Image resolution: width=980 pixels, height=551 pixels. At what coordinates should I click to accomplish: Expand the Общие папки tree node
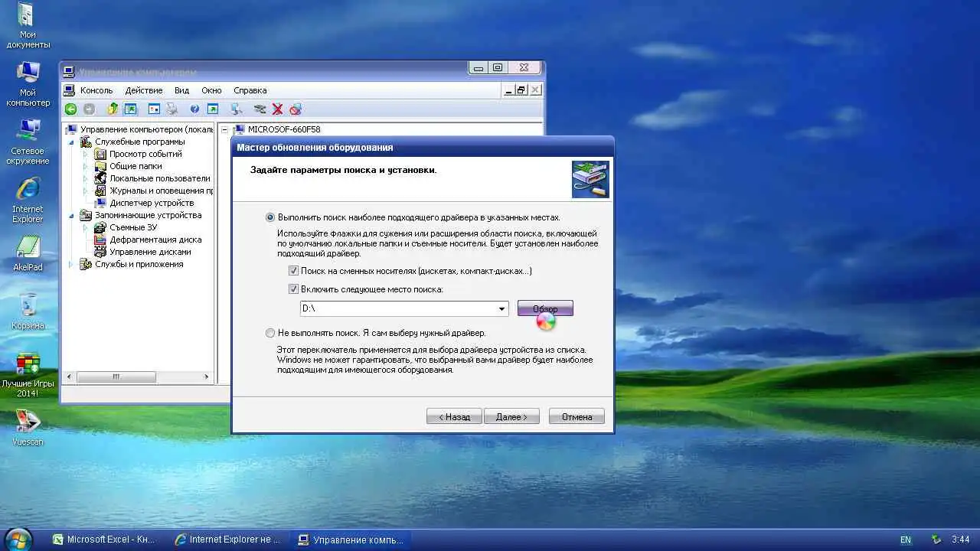point(86,166)
